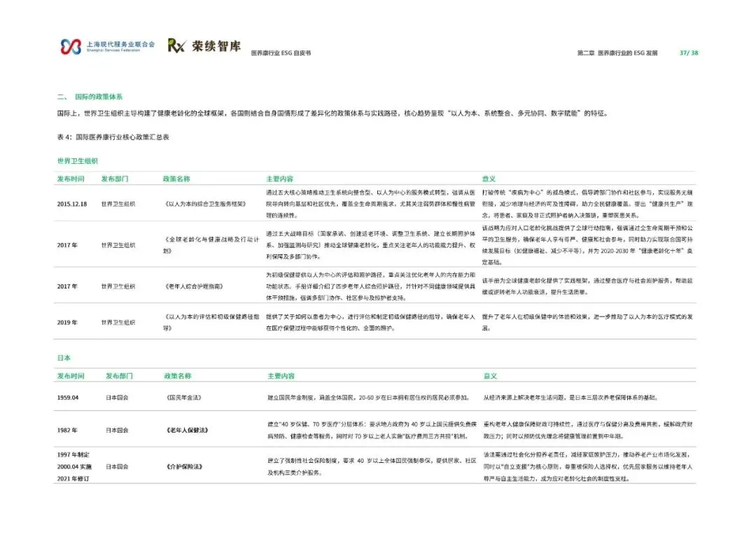Click 政策名称 header in Japan table
The image size is (756, 535).
pos(177,376)
